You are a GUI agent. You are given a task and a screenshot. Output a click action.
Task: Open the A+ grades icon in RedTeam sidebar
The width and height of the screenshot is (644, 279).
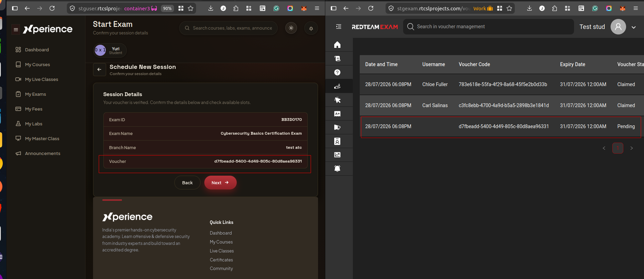pos(337,114)
